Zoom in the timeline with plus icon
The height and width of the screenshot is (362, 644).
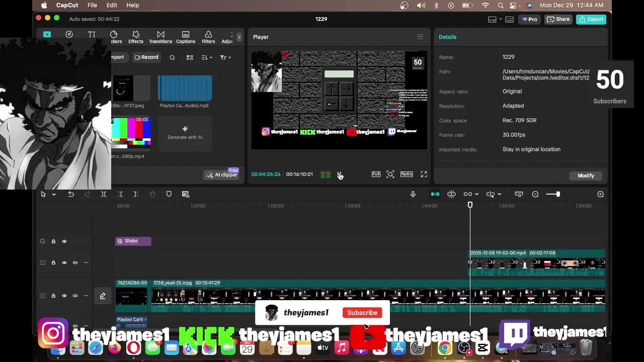point(600,194)
